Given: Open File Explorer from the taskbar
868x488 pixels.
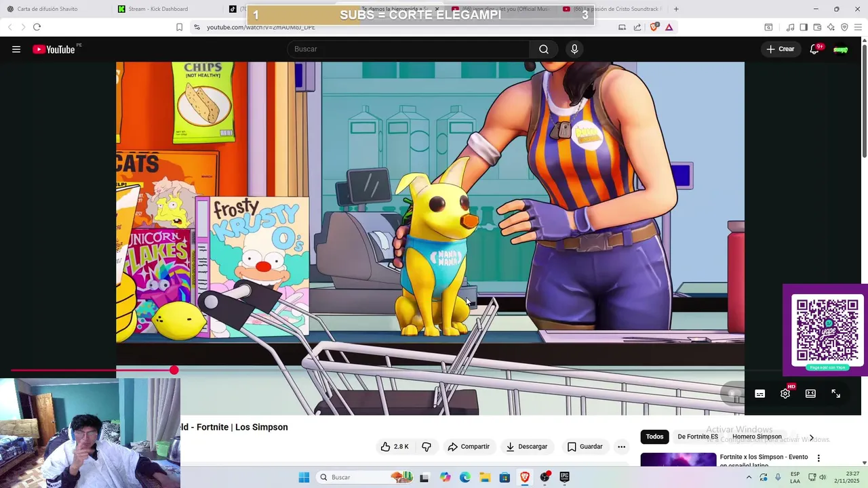Looking at the screenshot, I should 485,477.
